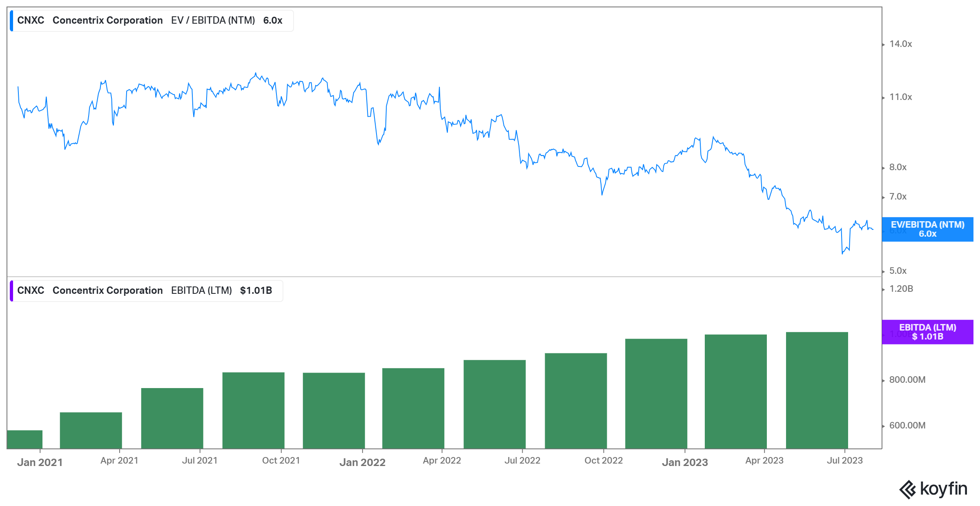
Task: Click the 1.20B axis label
Action: [901, 289]
